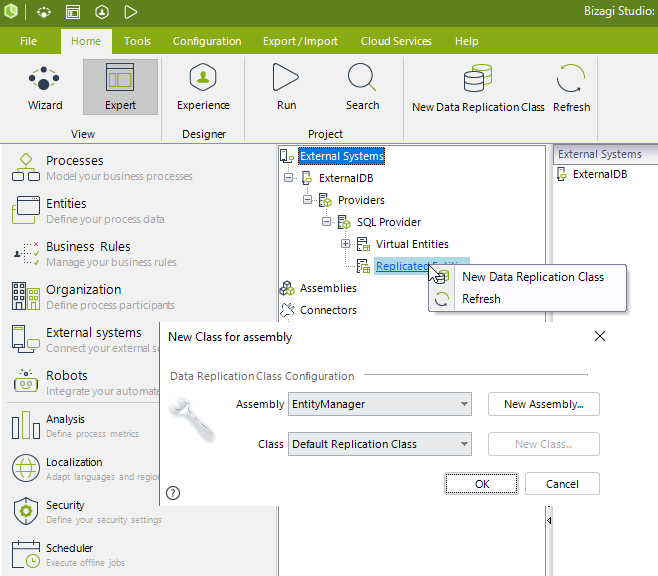Image resolution: width=658 pixels, height=576 pixels.
Task: Run the project using the ribbon Run icon
Action: [286, 87]
